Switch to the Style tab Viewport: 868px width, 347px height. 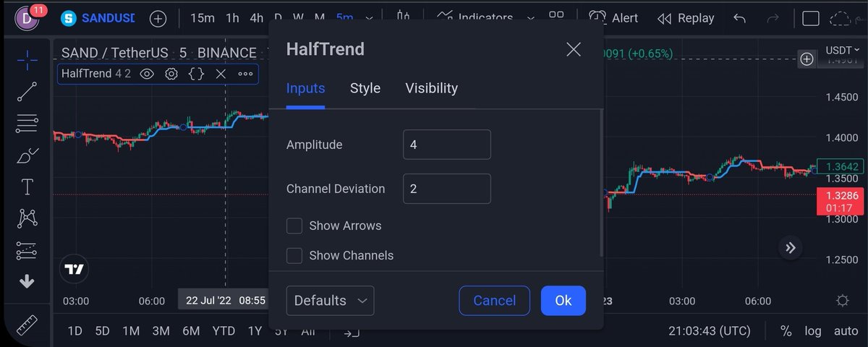coord(365,88)
